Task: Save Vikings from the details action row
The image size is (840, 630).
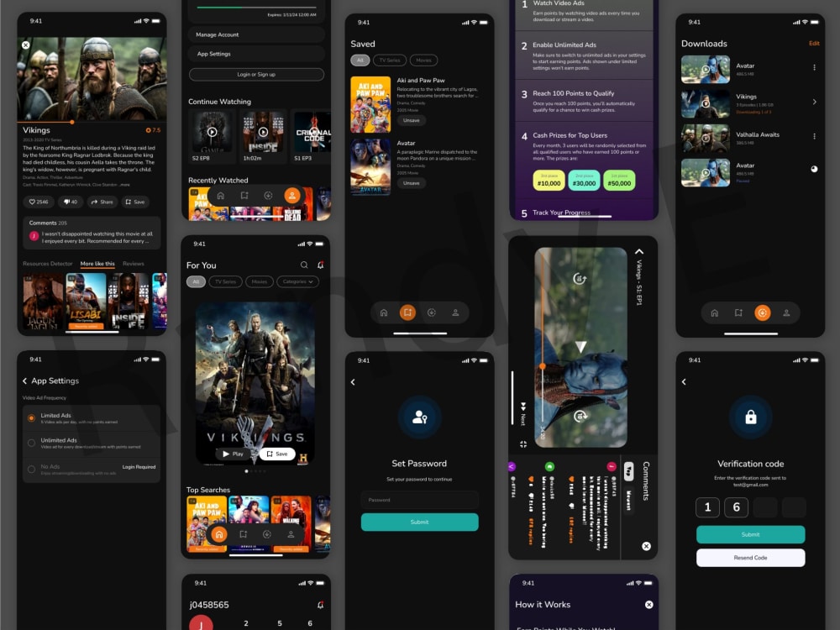Action: [x=135, y=202]
